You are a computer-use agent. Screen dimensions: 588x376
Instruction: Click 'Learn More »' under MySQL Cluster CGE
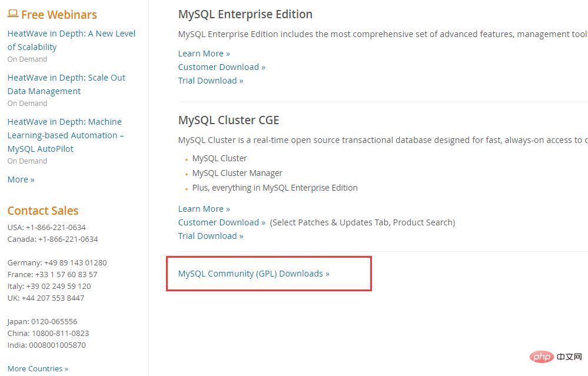click(204, 209)
